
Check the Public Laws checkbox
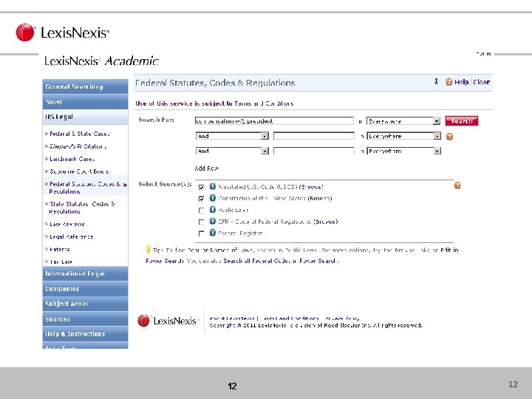(x=201, y=211)
